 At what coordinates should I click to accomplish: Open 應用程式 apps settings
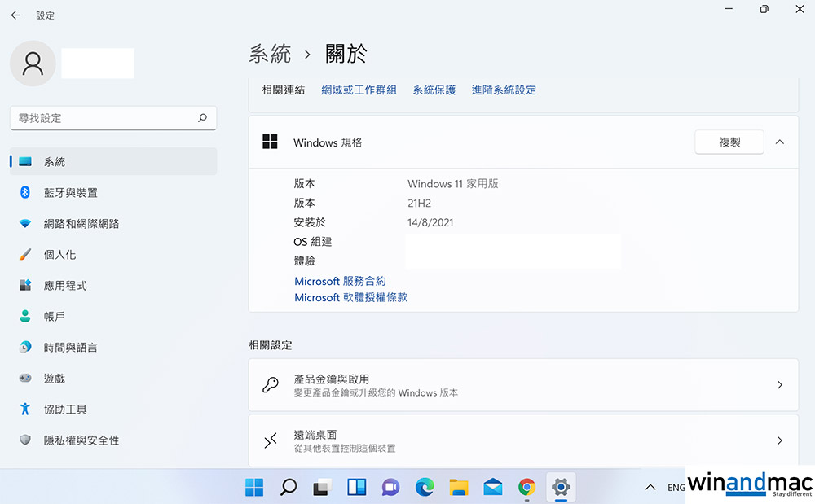point(64,286)
